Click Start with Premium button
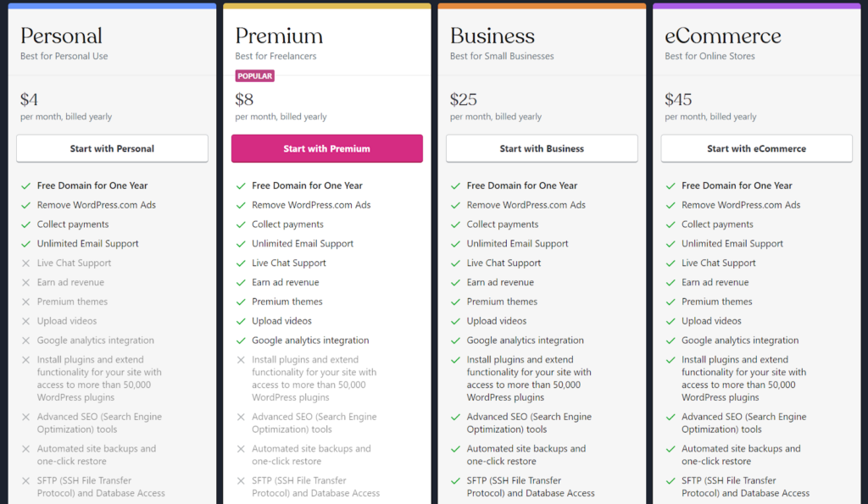Image resolution: width=868 pixels, height=504 pixels. coord(326,148)
